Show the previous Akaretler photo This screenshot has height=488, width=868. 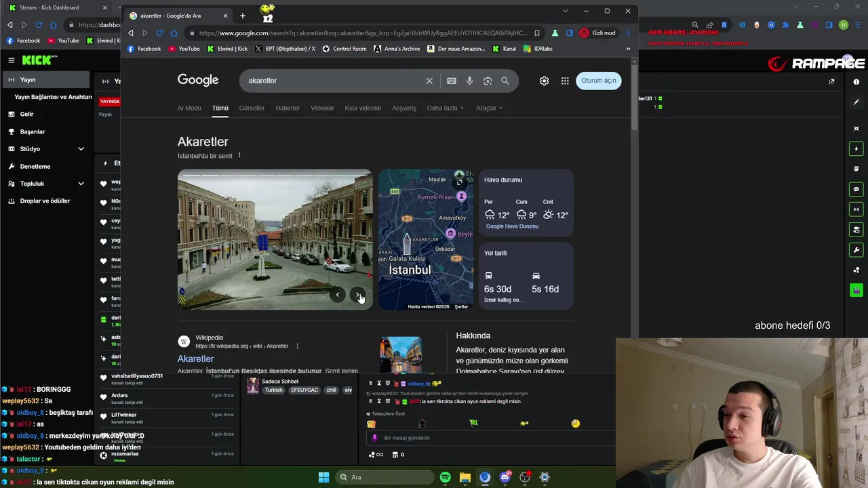[338, 295]
